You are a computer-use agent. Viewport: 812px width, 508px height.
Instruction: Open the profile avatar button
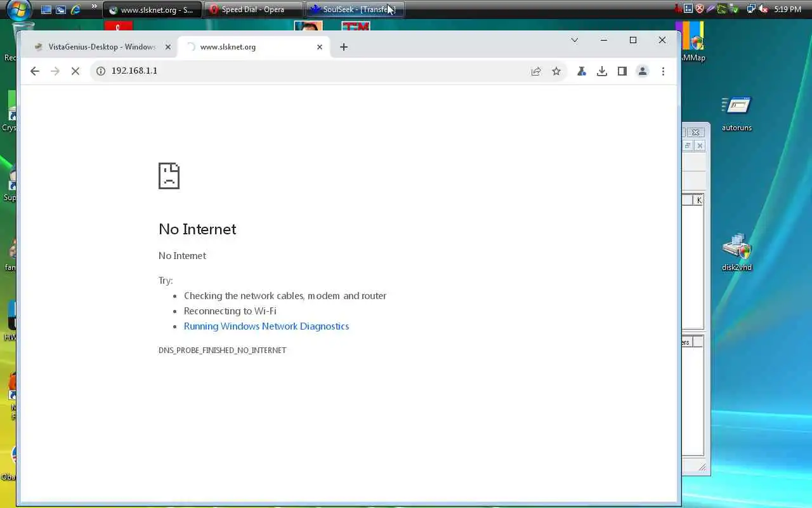(x=643, y=71)
